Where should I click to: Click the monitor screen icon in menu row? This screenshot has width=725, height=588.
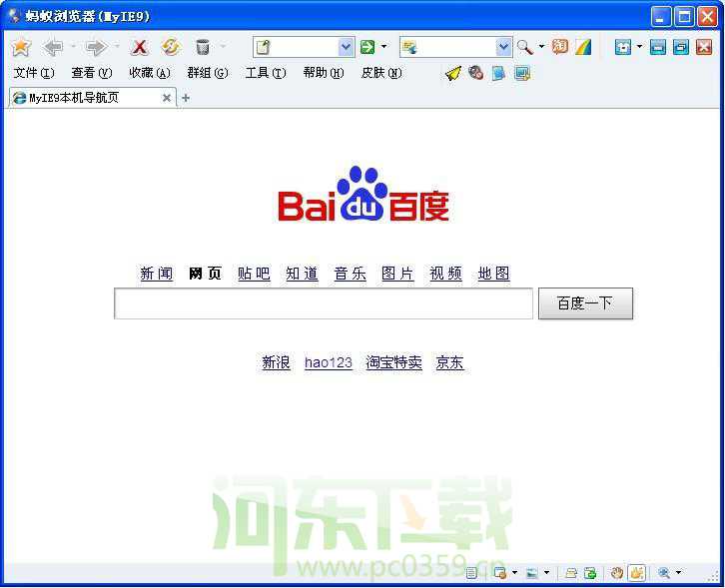522,73
